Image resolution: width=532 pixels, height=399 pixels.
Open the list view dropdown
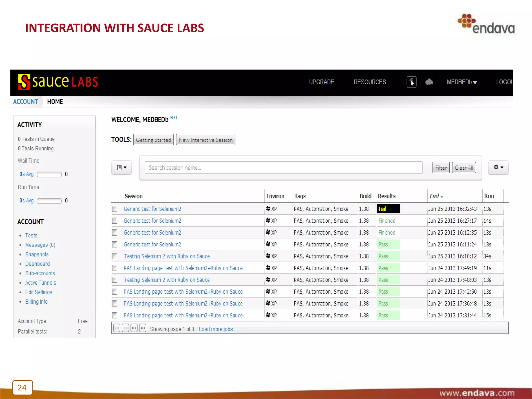(122, 168)
